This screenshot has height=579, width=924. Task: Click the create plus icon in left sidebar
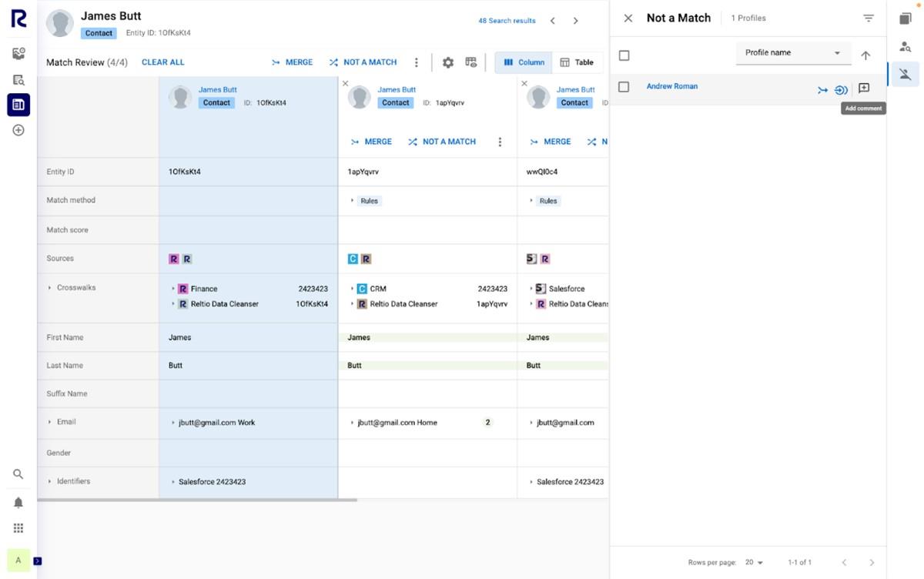click(18, 130)
